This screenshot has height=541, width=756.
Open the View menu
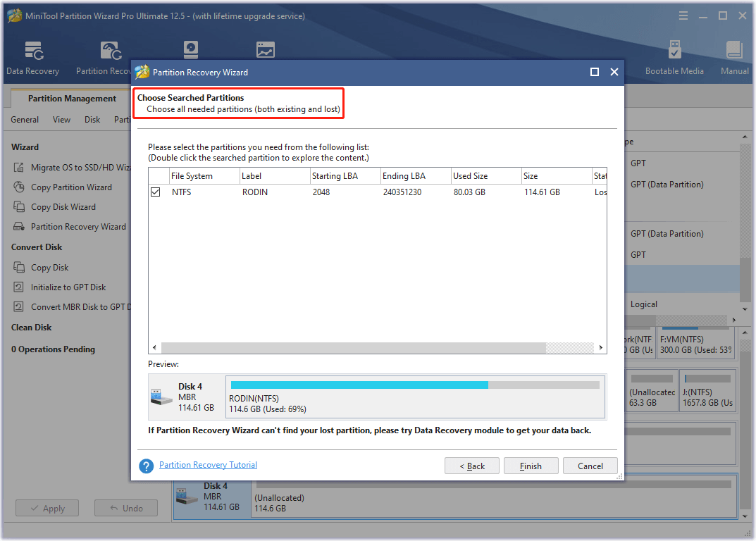(x=62, y=120)
